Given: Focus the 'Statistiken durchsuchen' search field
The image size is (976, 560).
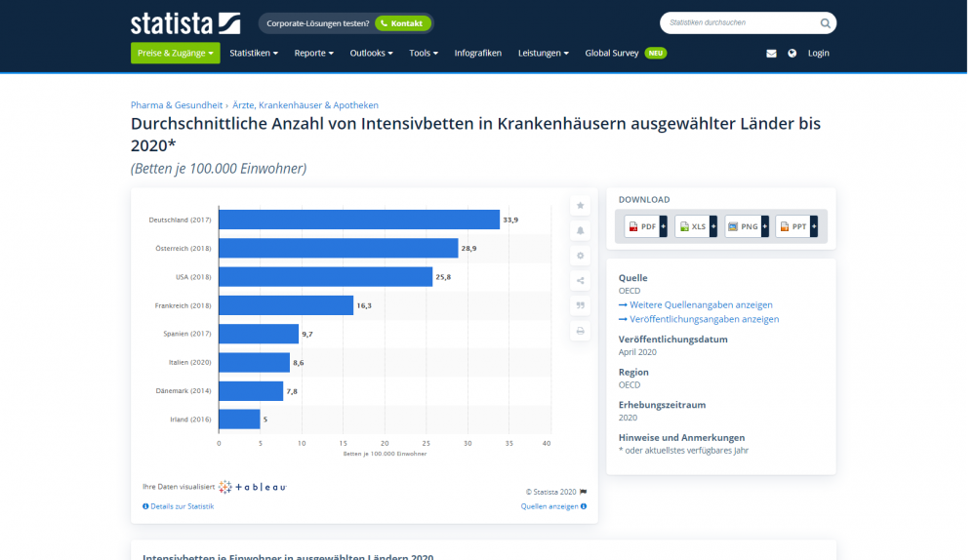Looking at the screenshot, I should [x=740, y=22].
